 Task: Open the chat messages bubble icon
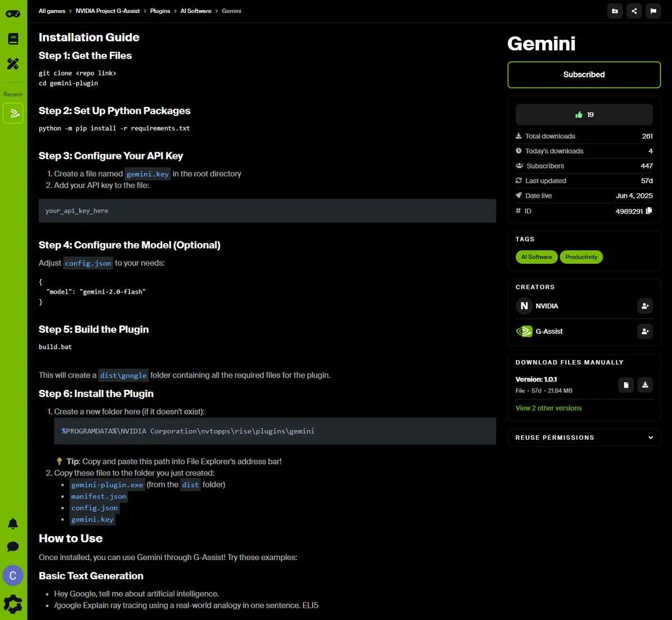point(13,547)
